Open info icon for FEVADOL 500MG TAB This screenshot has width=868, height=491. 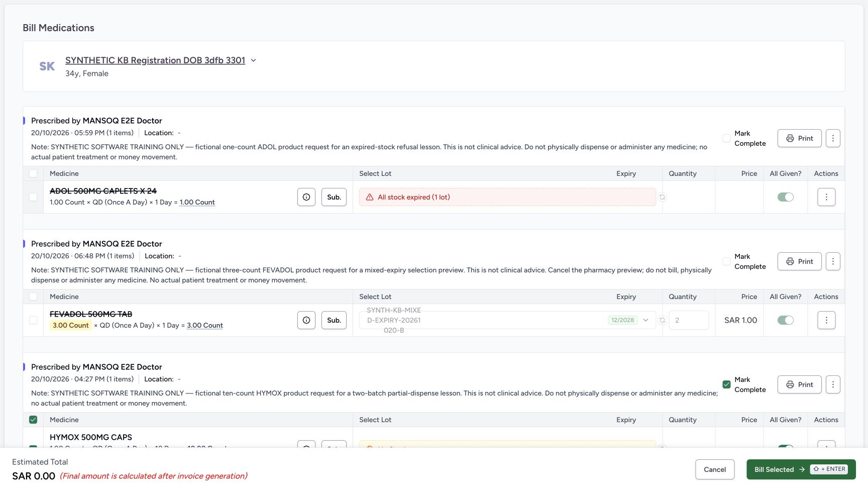(306, 320)
